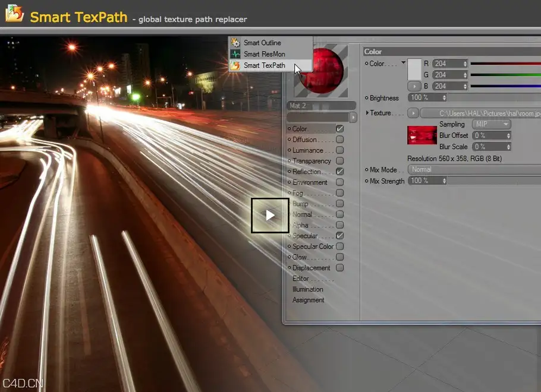Select the Smart ResMon menu entry
The width and height of the screenshot is (541, 392).
point(270,54)
